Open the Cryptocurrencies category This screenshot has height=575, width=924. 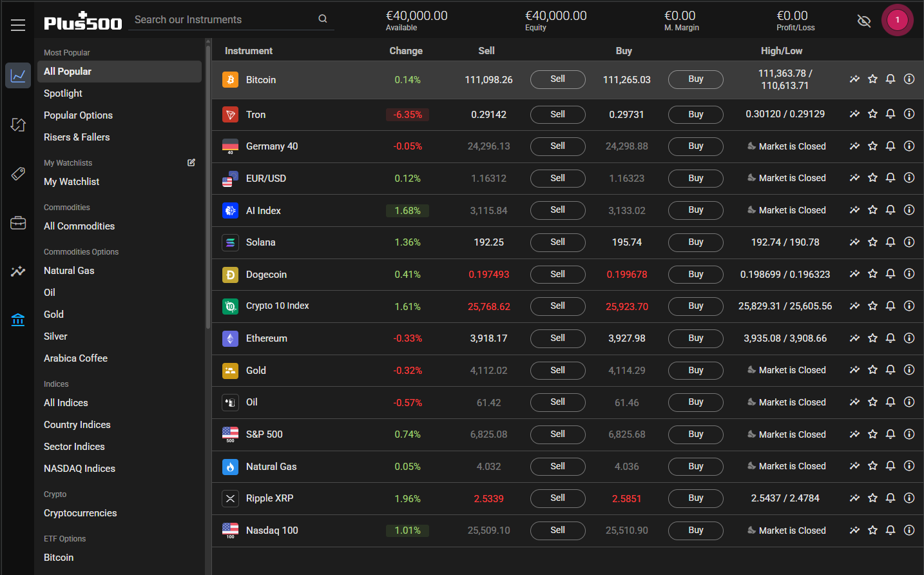click(81, 513)
